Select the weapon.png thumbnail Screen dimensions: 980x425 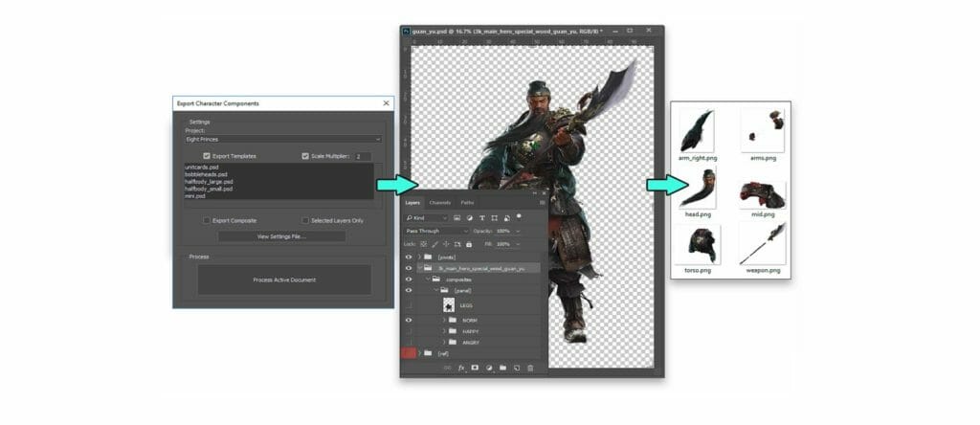point(763,244)
